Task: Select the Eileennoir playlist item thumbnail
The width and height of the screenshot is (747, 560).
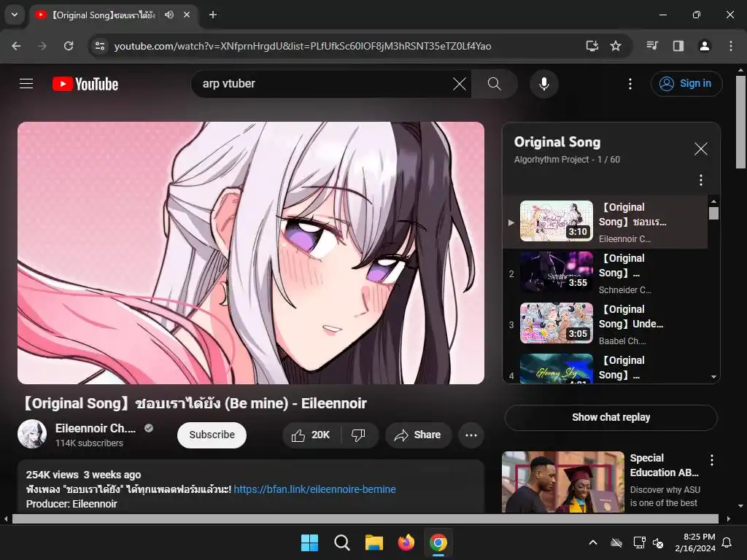Action: 557,220
